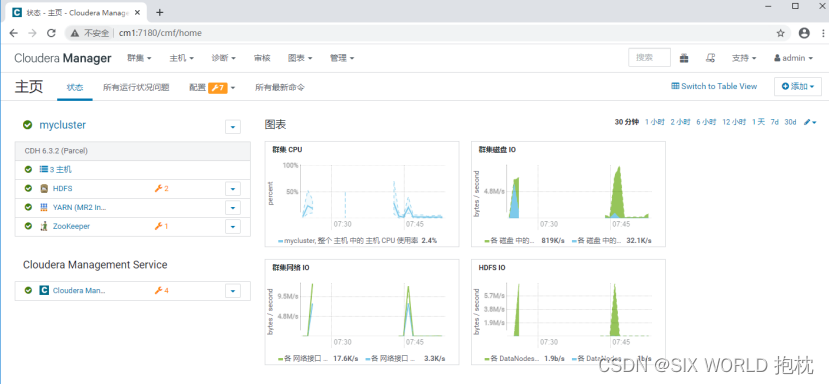
Task: Click the browser forward arrow
Action: (32, 33)
